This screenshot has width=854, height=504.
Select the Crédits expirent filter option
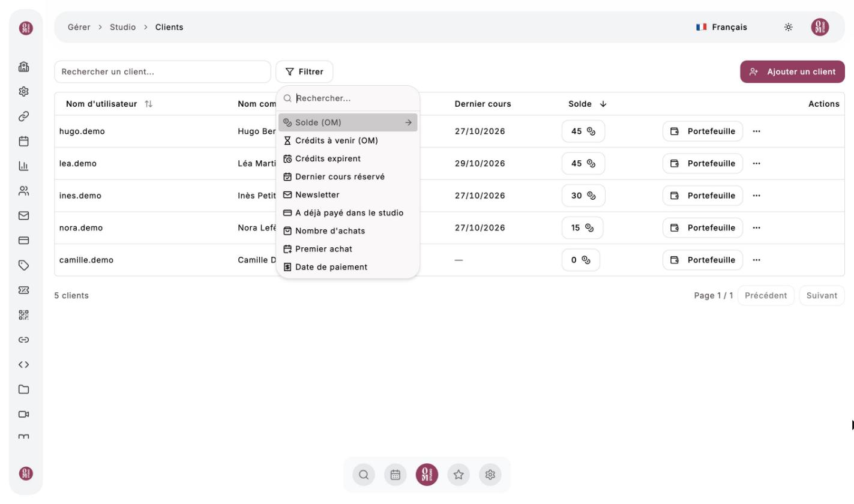[348, 158]
